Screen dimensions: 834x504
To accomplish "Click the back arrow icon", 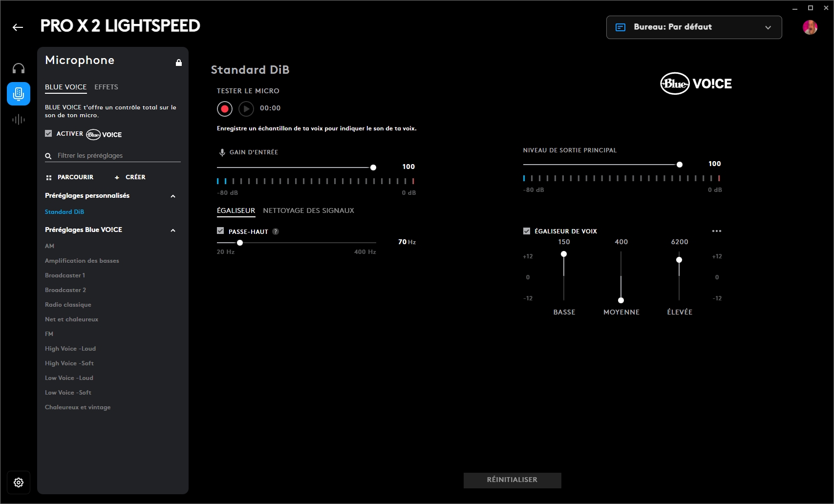I will [x=18, y=27].
